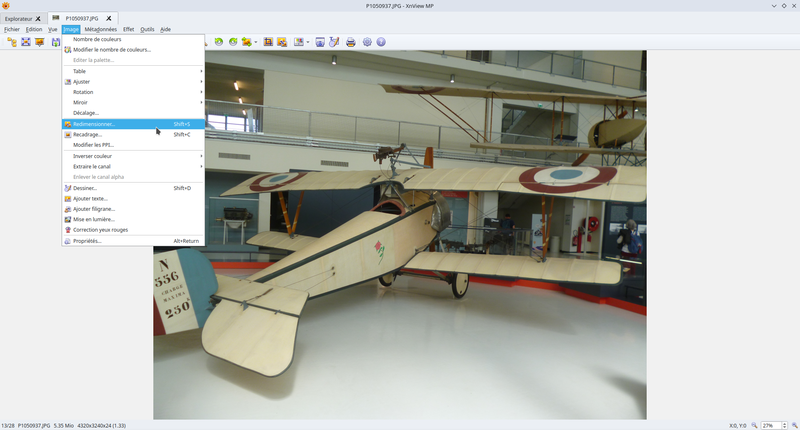Choose Recadrage from the Image menu
The image size is (800, 430).
(x=87, y=134)
